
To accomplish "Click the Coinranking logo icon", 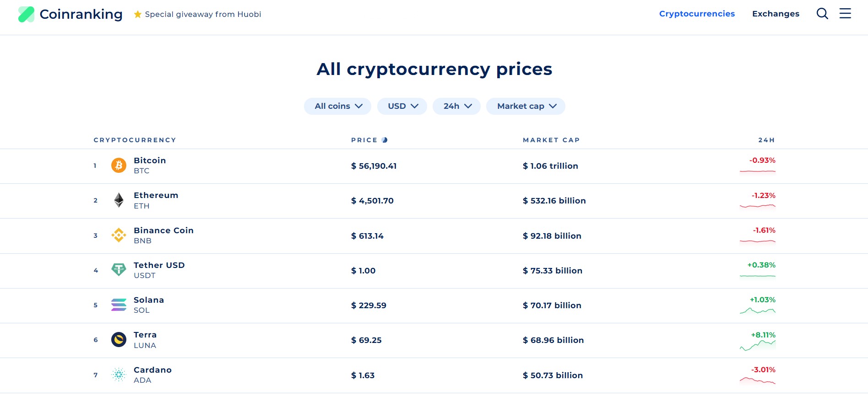I will tap(26, 14).
